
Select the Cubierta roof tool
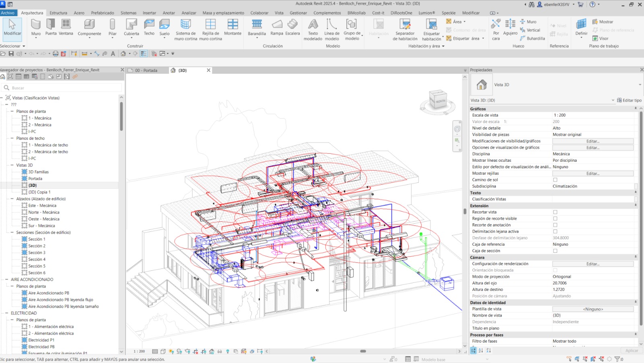pyautogui.click(x=131, y=27)
